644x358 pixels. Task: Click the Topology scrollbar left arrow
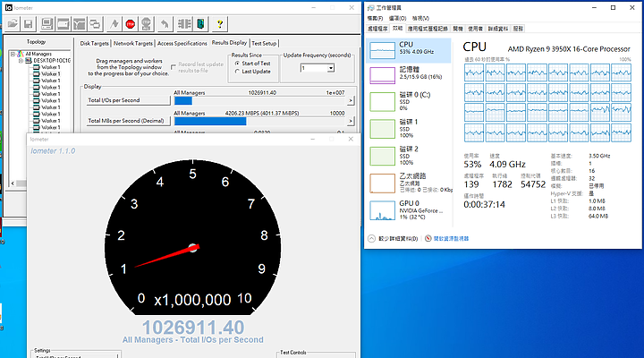pyautogui.click(x=13, y=183)
